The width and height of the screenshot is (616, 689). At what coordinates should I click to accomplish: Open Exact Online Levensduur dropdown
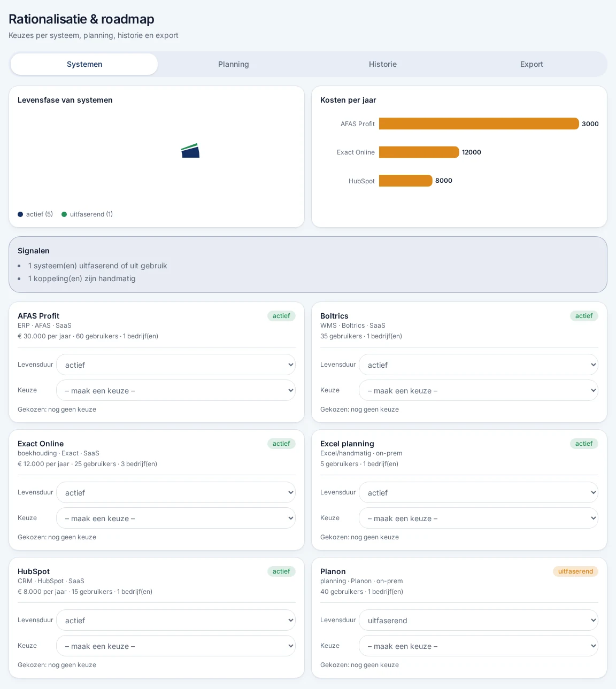(176, 492)
